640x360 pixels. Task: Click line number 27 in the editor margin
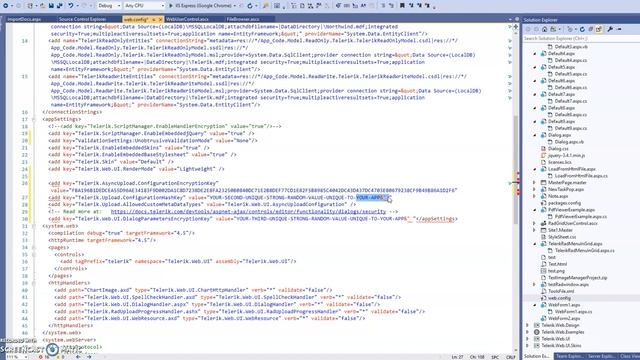coord(25,198)
